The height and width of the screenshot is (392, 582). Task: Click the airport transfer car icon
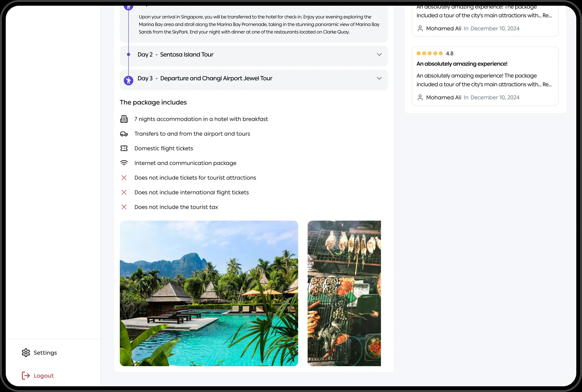click(124, 134)
